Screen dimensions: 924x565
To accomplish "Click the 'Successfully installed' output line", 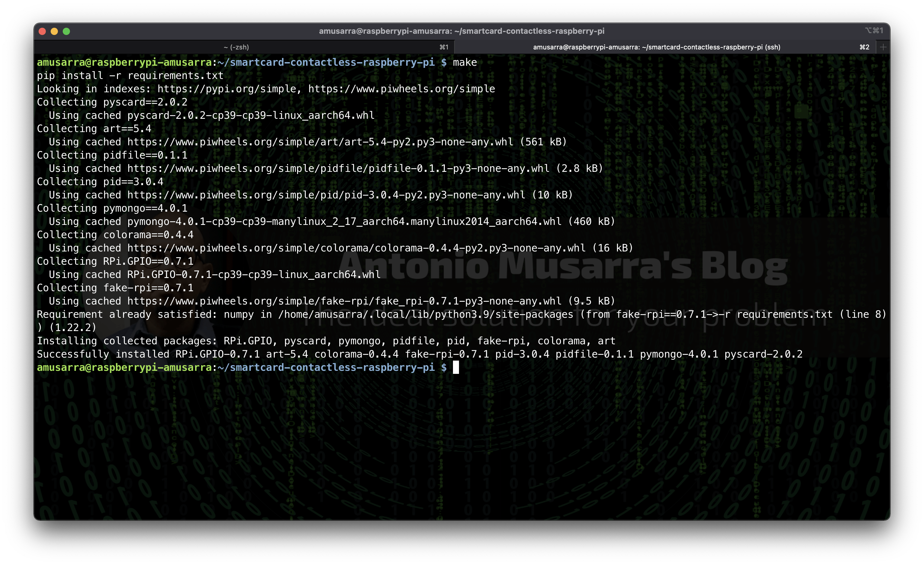I will pos(419,354).
